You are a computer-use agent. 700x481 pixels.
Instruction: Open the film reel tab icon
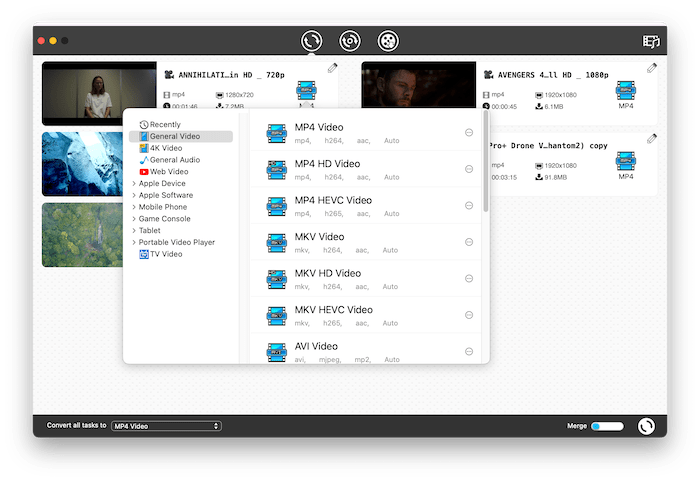tap(386, 41)
